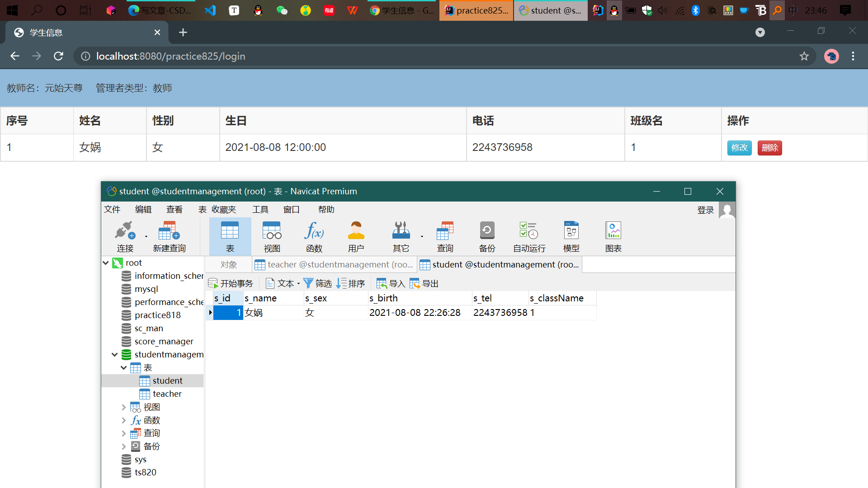Open the 其它 dropdown arrow

point(422,236)
